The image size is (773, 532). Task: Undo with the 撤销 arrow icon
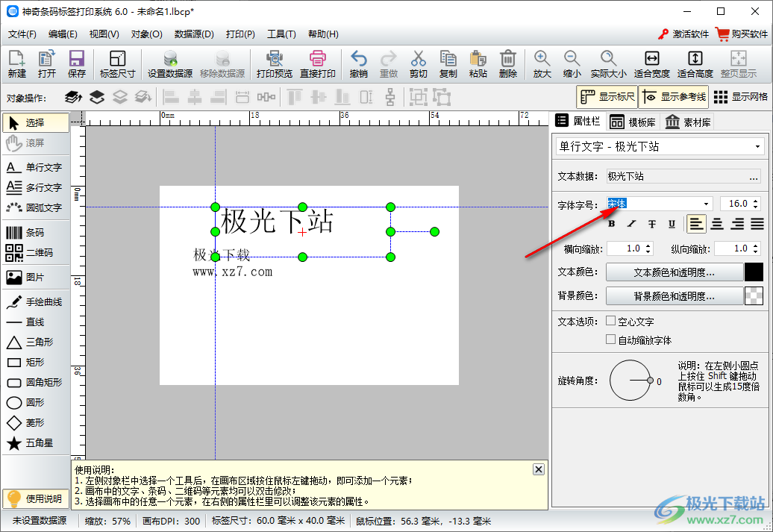point(358,63)
